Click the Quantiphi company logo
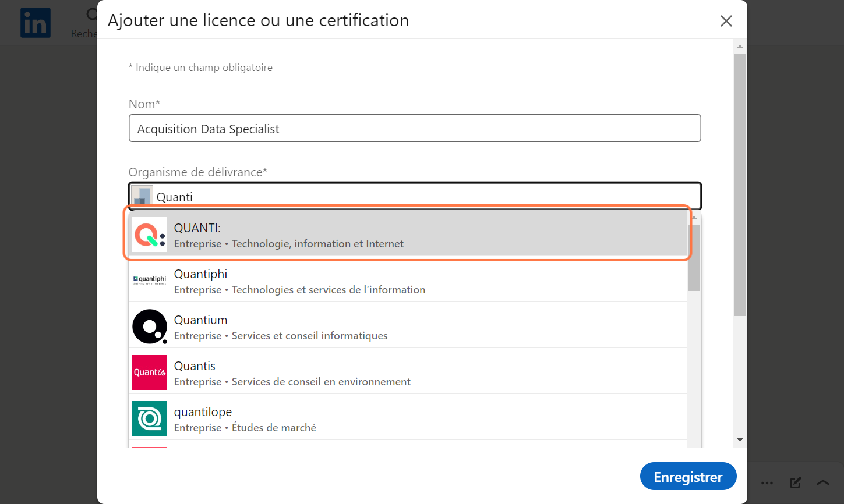The height and width of the screenshot is (504, 844). [150, 281]
